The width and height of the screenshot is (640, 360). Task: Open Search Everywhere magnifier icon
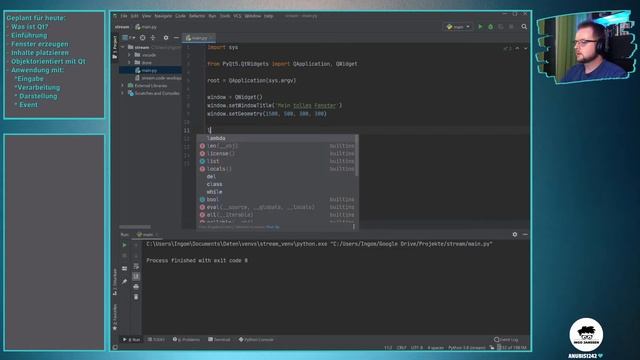[x=524, y=27]
